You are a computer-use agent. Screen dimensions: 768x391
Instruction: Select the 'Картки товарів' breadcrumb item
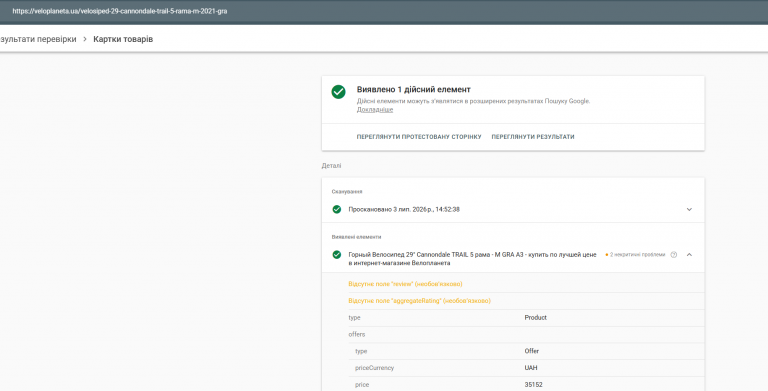tap(123, 39)
